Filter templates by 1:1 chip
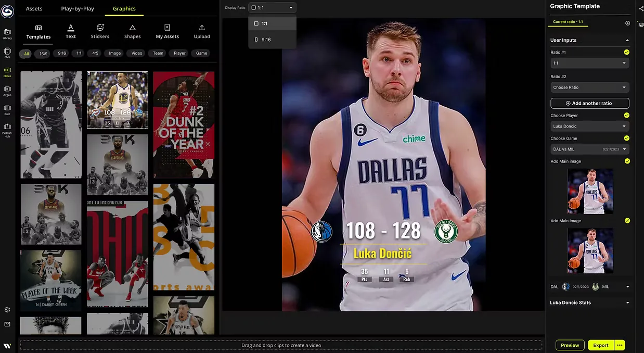Viewport: 644px width, 353px height. coord(79,53)
